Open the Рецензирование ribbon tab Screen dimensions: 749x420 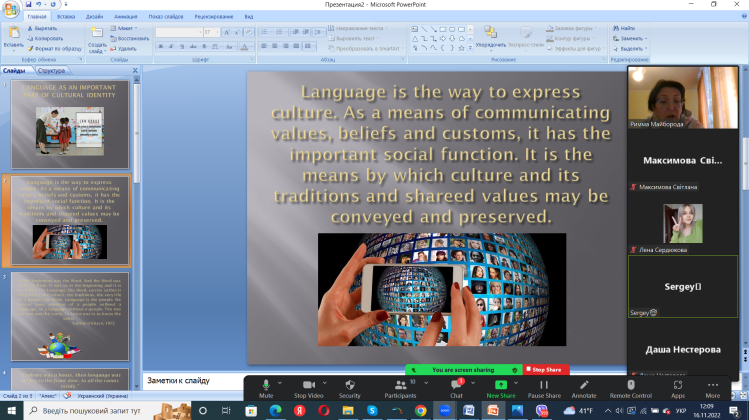pyautogui.click(x=214, y=16)
